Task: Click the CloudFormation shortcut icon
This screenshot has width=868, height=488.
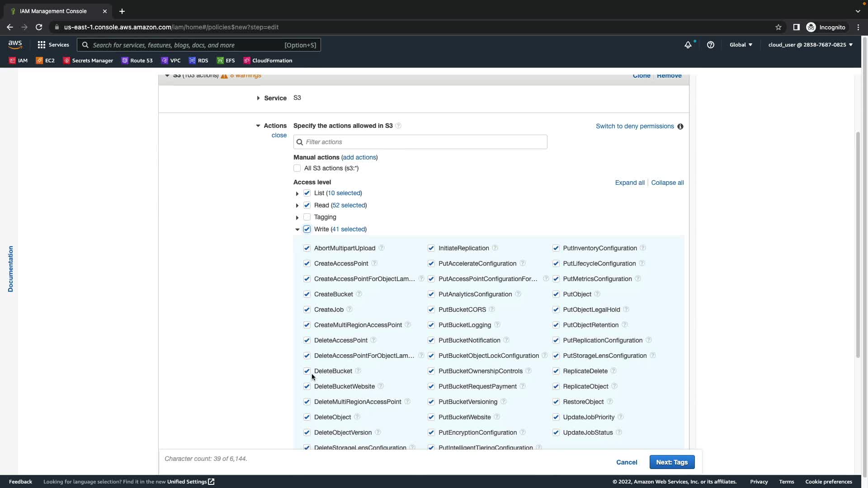Action: [x=247, y=61]
